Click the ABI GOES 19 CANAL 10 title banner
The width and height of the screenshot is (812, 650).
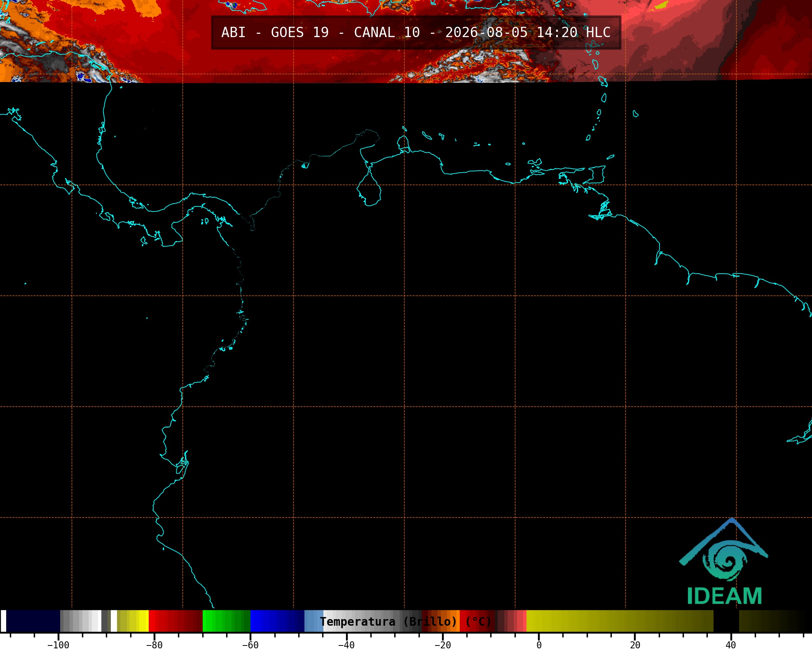pyautogui.click(x=416, y=33)
